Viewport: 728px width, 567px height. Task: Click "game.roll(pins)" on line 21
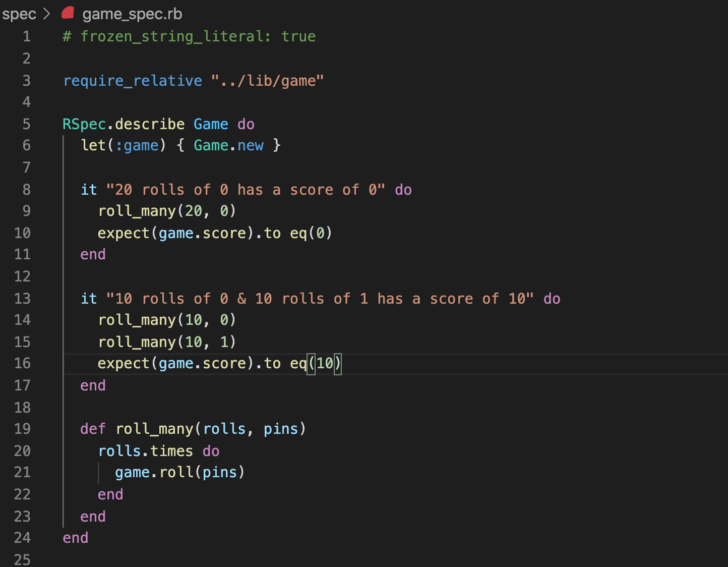pos(179,472)
